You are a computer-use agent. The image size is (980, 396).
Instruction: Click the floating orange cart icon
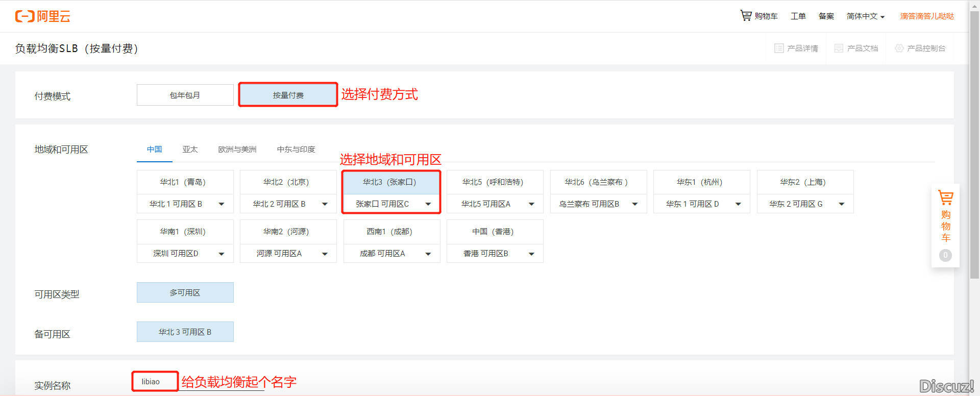(x=945, y=197)
